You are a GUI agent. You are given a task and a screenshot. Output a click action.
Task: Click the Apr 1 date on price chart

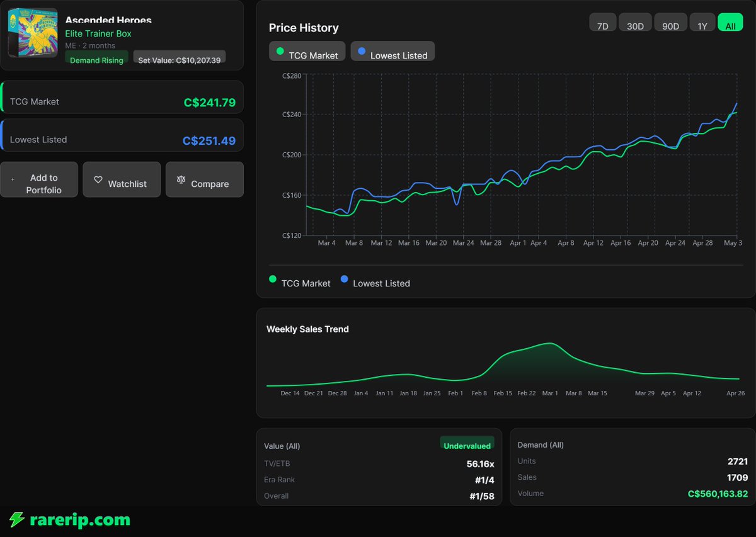pos(517,242)
